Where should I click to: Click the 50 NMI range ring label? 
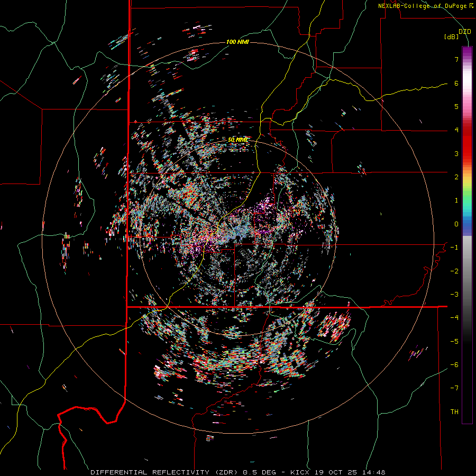click(237, 140)
